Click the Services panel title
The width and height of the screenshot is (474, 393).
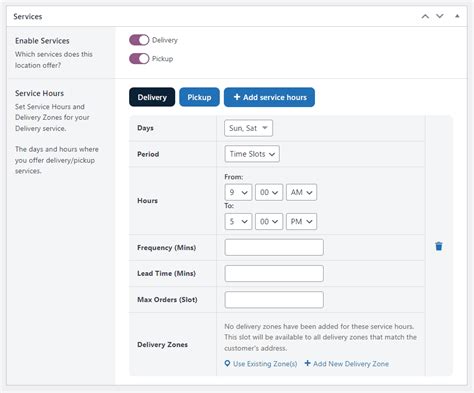[28, 17]
